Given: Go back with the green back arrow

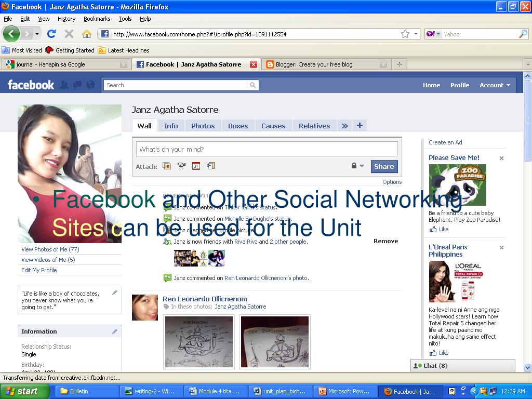Looking at the screenshot, I should click(x=11, y=34).
